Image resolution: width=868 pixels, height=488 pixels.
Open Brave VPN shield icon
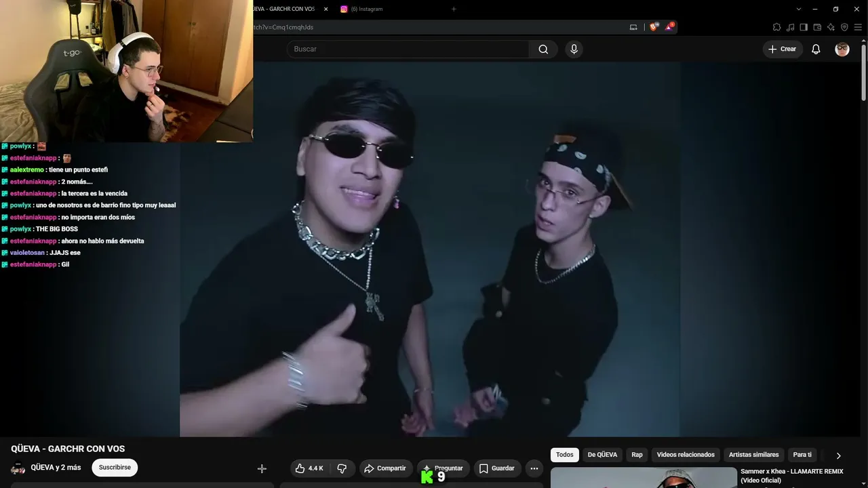click(x=844, y=27)
